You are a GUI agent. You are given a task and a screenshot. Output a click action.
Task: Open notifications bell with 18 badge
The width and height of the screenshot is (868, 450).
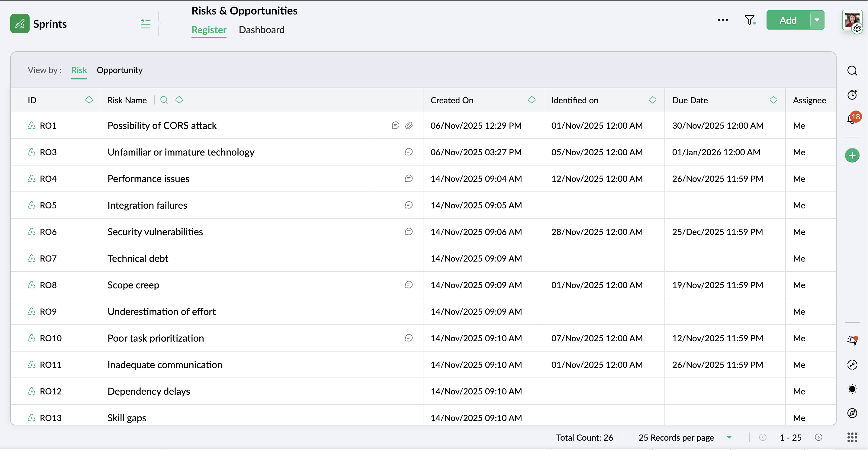pos(851,119)
